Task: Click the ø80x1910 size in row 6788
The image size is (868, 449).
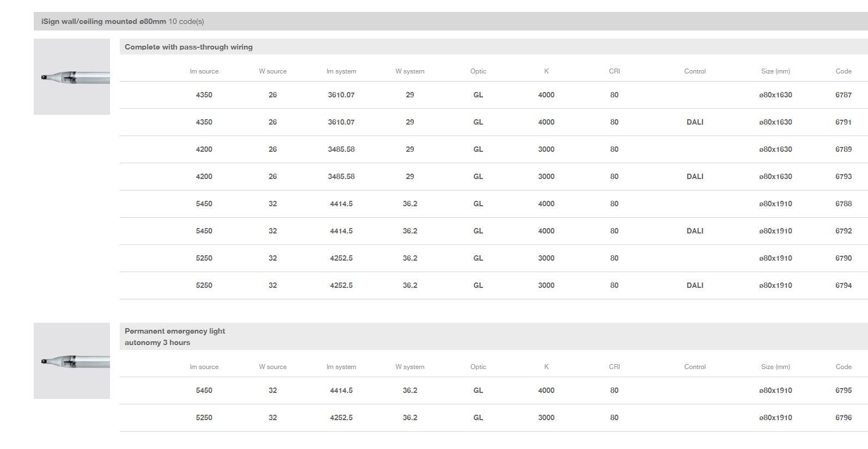Action: [x=775, y=204]
